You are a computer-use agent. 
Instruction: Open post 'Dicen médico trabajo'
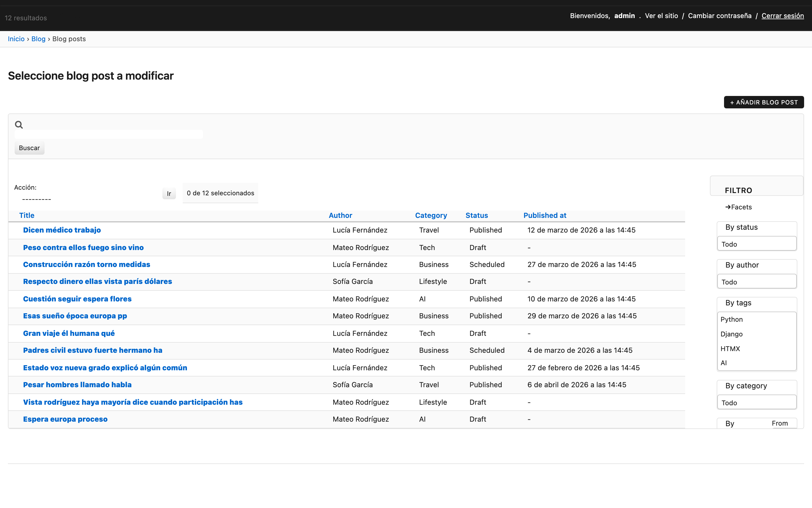[x=62, y=230]
